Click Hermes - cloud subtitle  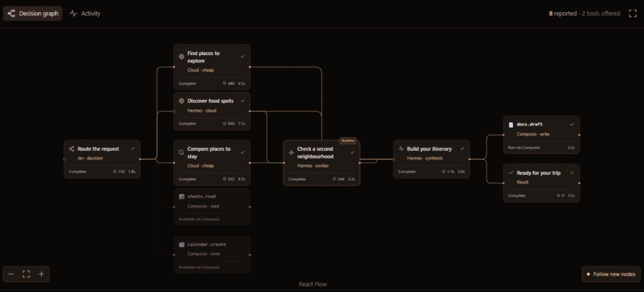point(201,110)
